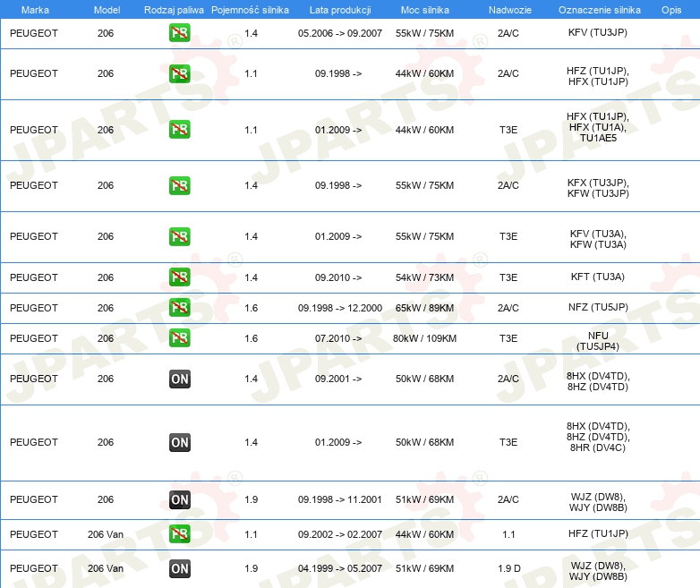700x588 pixels.
Task: Click the T3E body in the KFT (TU3A) row
Action: click(508, 277)
